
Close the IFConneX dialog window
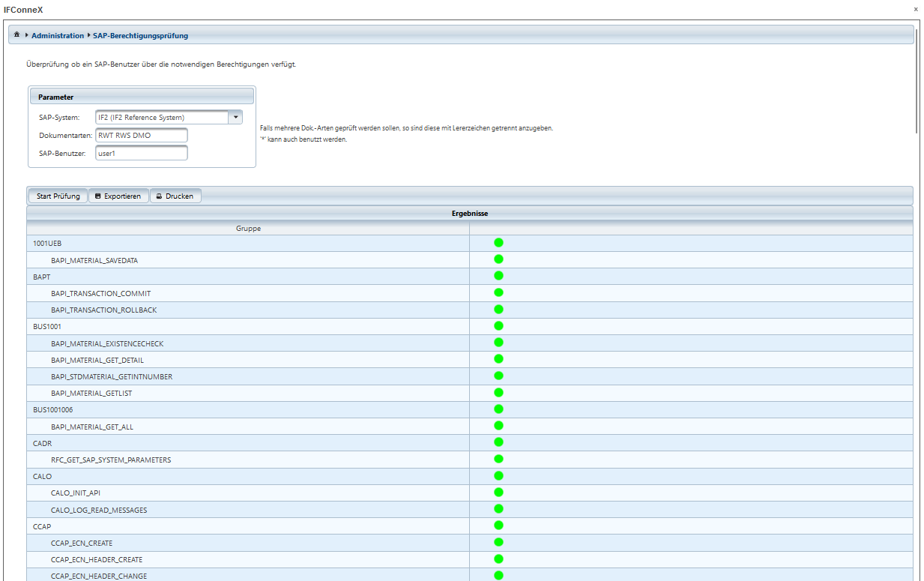pos(915,8)
